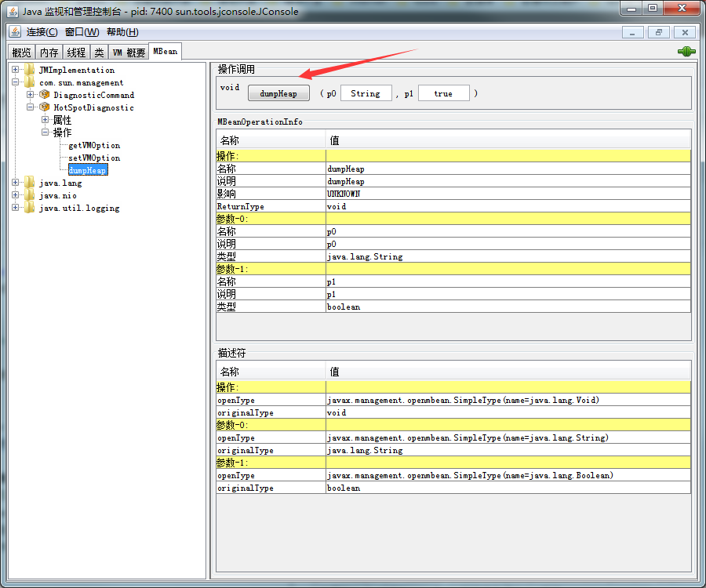Viewport: 706px width, 588px height.
Task: Open the 窗口(W) menu
Action: point(82,32)
